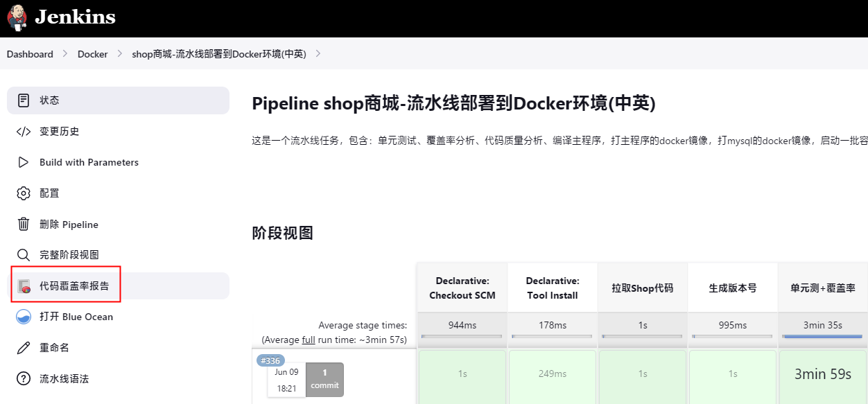Open the 变更历史 sidebar item

pos(118,132)
